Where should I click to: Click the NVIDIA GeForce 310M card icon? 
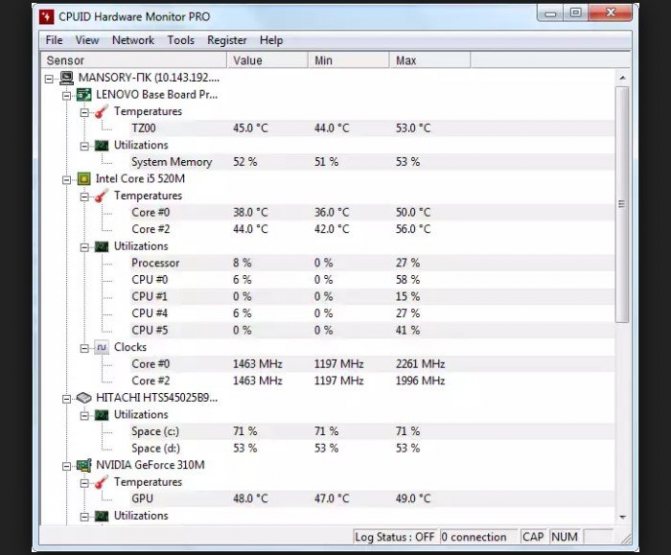tap(84, 466)
